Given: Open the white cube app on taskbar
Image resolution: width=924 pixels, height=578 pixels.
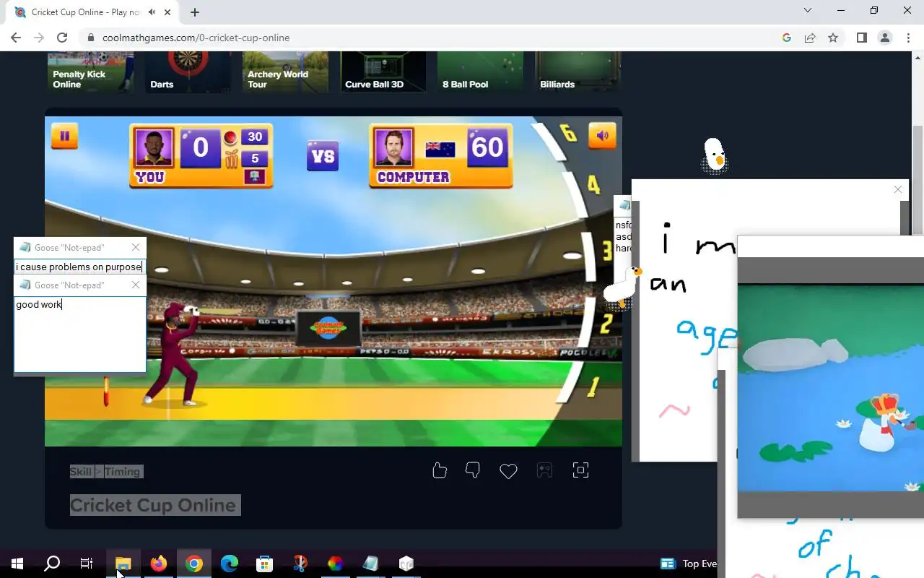Looking at the screenshot, I should [x=406, y=564].
